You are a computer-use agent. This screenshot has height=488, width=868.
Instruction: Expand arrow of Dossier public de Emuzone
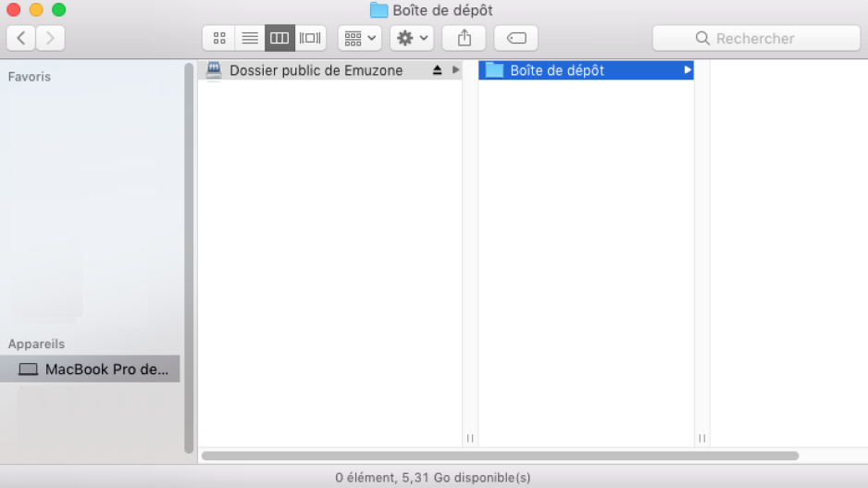455,69
